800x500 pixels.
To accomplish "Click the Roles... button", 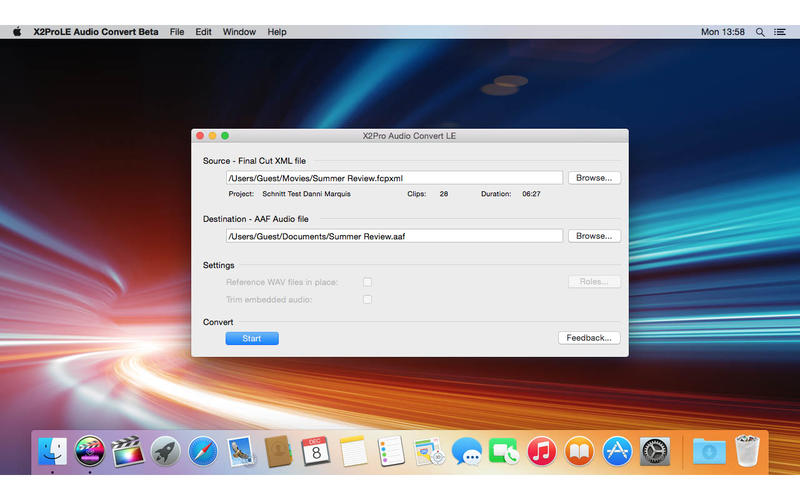I will click(594, 282).
